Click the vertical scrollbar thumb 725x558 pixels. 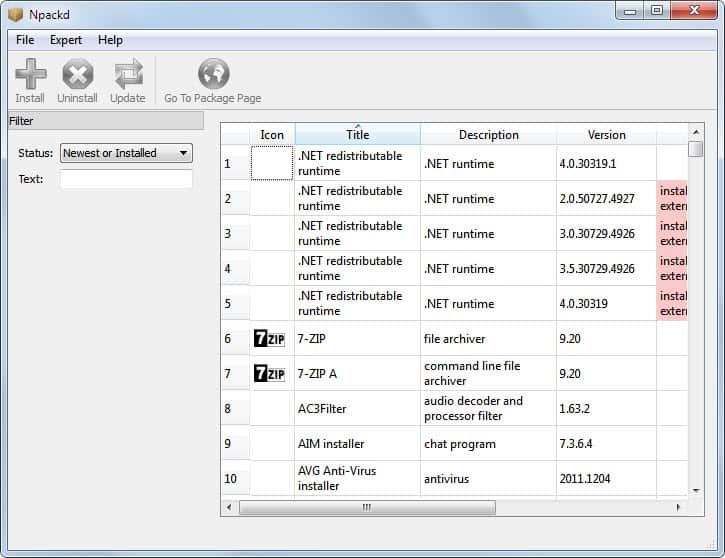click(x=696, y=149)
